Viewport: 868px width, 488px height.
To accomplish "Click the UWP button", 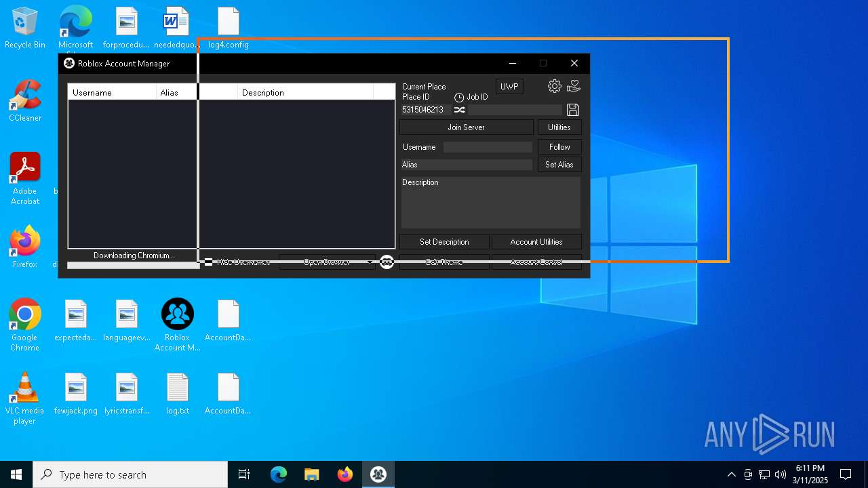I will [509, 87].
